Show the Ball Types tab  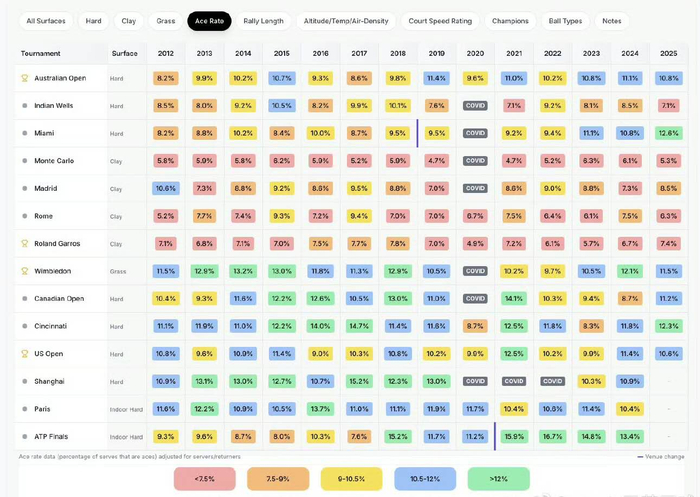point(565,21)
